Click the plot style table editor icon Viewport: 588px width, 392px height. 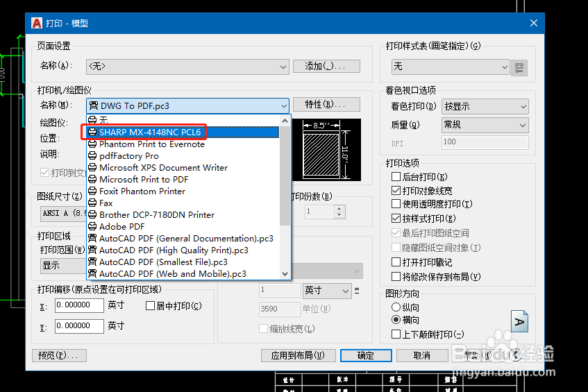[x=519, y=68]
